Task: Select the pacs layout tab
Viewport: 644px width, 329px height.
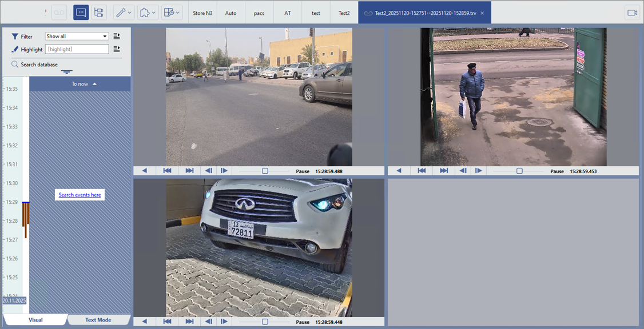Action: click(x=259, y=13)
